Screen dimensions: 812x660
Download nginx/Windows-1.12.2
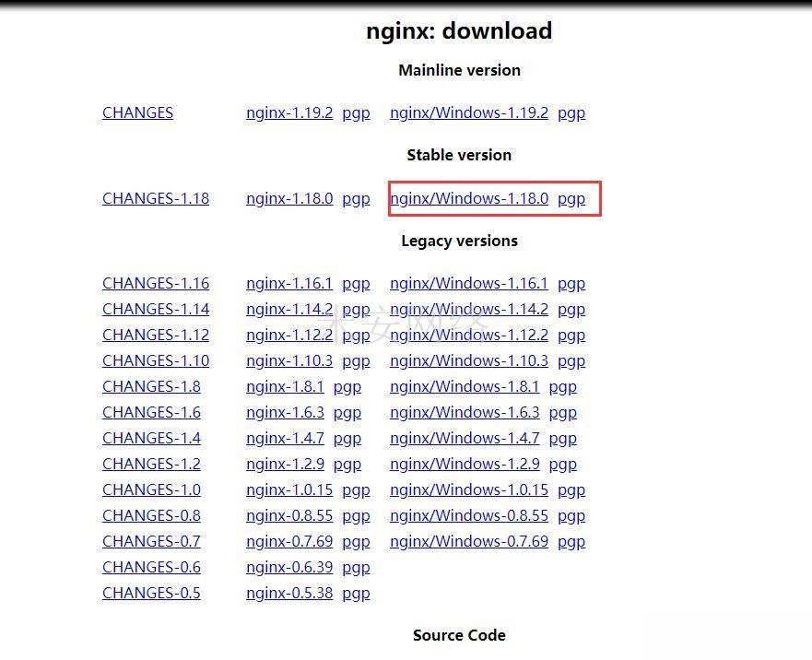point(469,336)
